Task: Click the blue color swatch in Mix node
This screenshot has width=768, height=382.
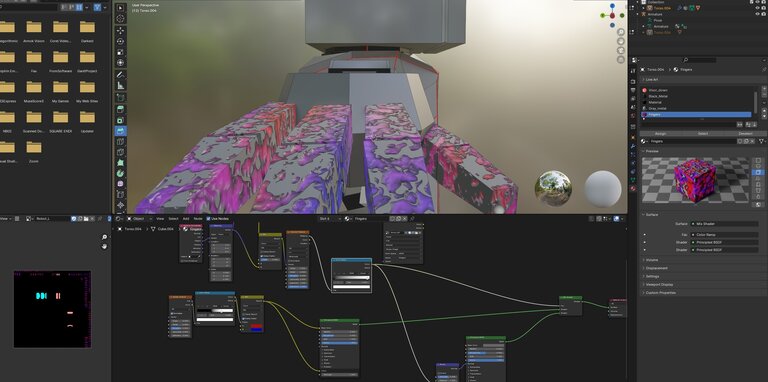Action: [257, 330]
